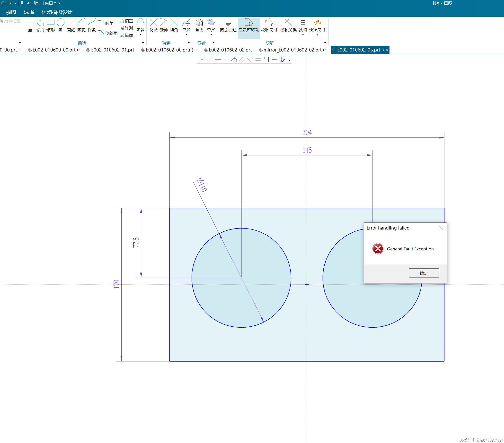The image size is (504, 443).
Task: Activate the 镜像 mirror curve tool
Action: pos(126,35)
